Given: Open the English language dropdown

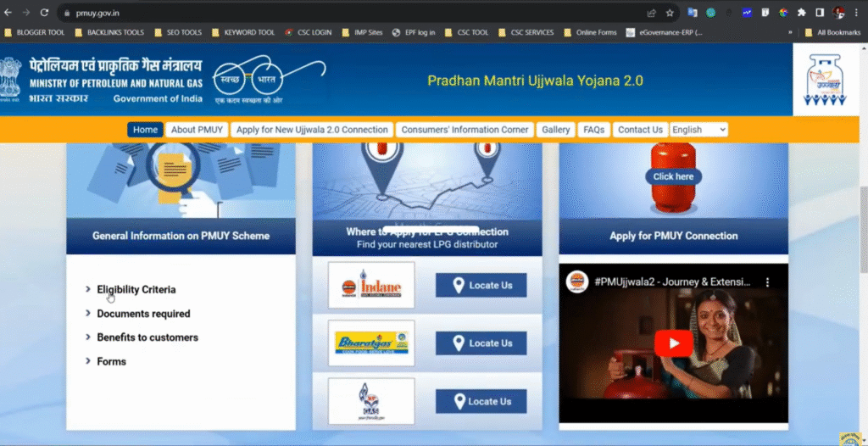Looking at the screenshot, I should click(x=698, y=130).
